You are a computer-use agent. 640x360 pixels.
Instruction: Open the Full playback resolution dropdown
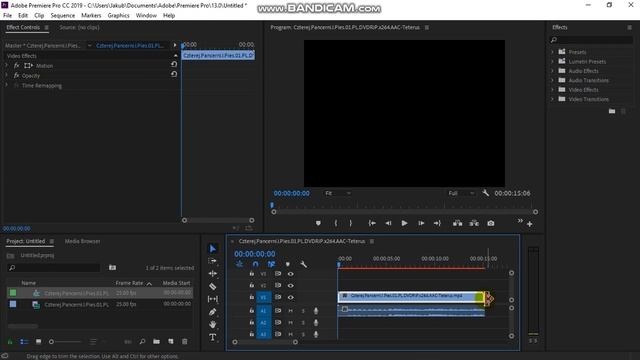click(461, 193)
